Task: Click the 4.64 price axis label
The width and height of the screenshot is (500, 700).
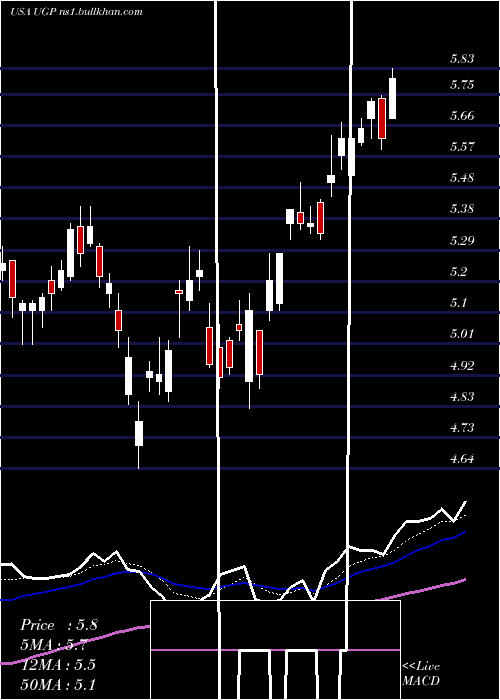Action: click(462, 459)
